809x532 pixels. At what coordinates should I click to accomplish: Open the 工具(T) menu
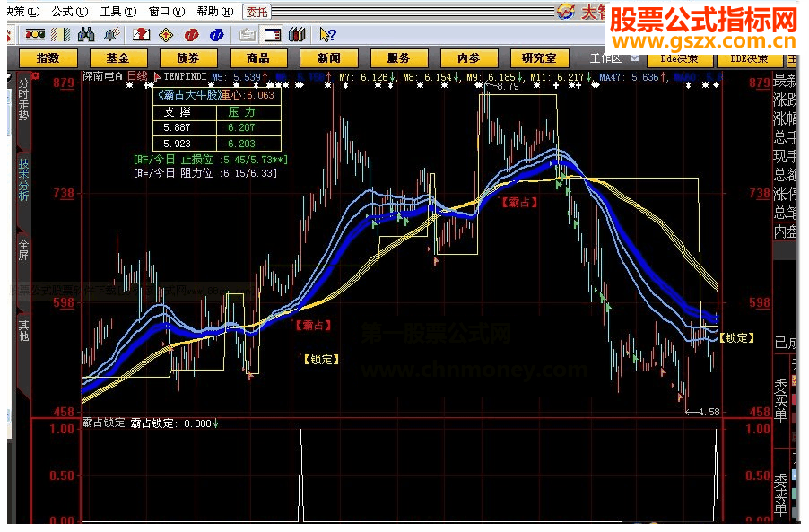pyautogui.click(x=118, y=12)
